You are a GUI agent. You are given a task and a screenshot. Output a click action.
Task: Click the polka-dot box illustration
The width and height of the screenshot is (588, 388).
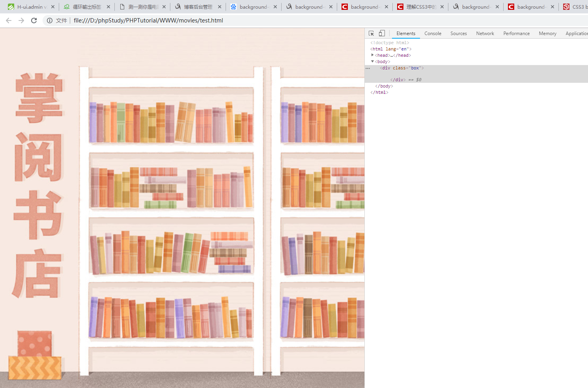pyautogui.click(x=34, y=343)
